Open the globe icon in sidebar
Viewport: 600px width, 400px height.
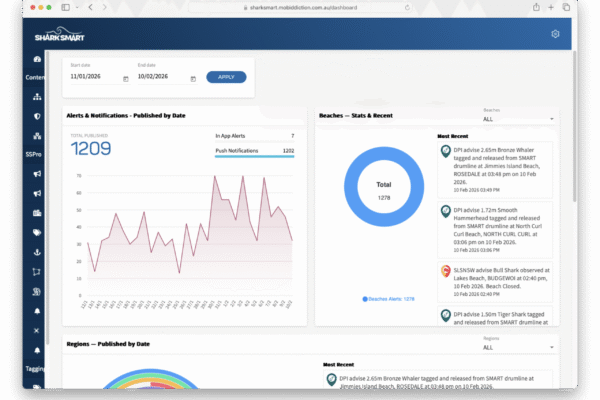[37, 292]
